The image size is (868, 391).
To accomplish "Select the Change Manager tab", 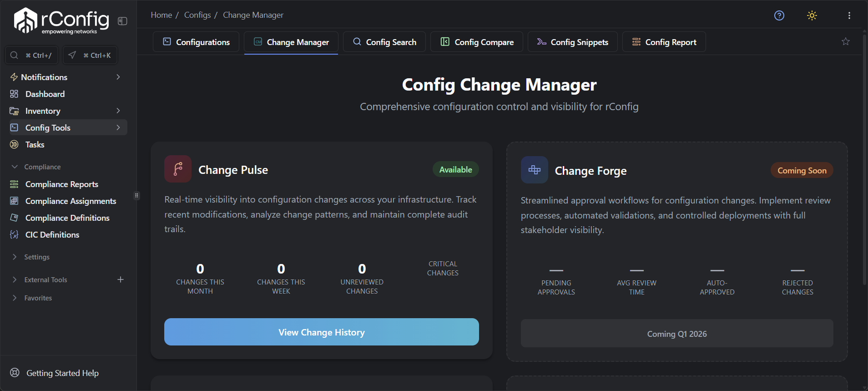I will [x=291, y=42].
